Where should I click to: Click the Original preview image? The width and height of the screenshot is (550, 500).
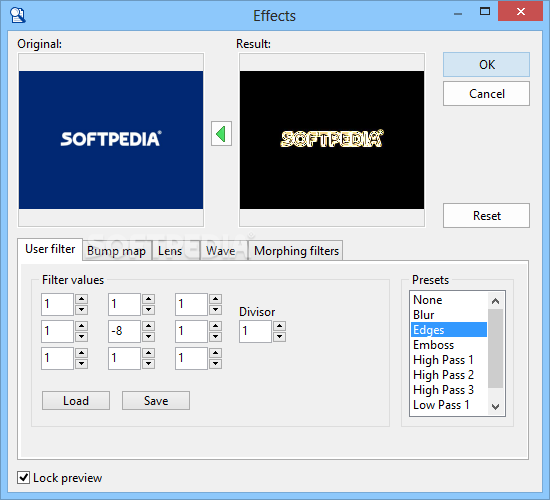pyautogui.click(x=111, y=140)
